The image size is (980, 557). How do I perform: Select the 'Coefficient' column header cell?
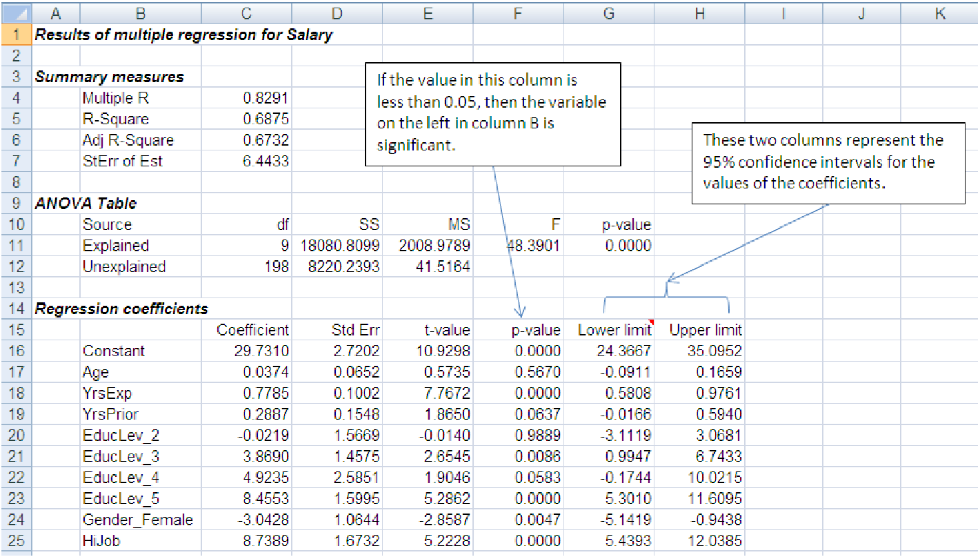point(247,329)
